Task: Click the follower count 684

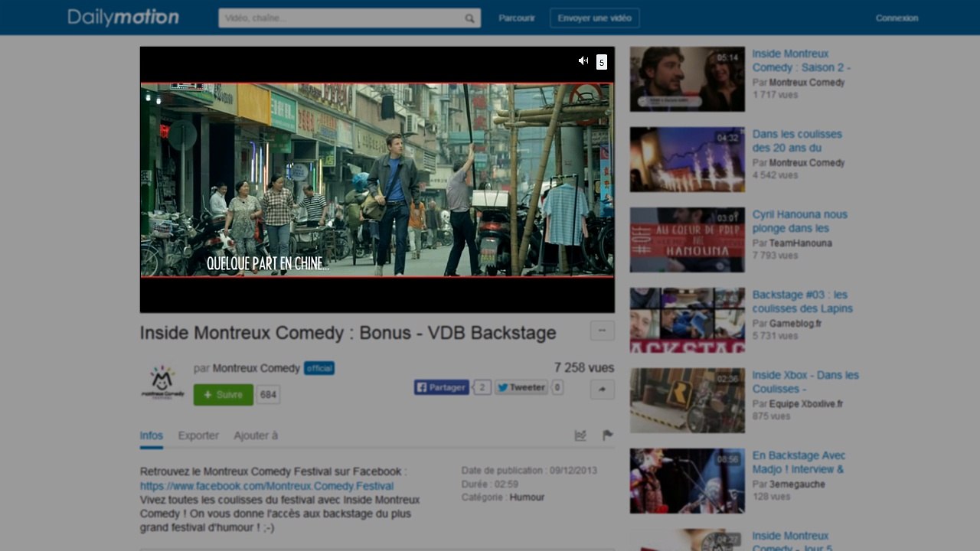Action: tap(268, 395)
